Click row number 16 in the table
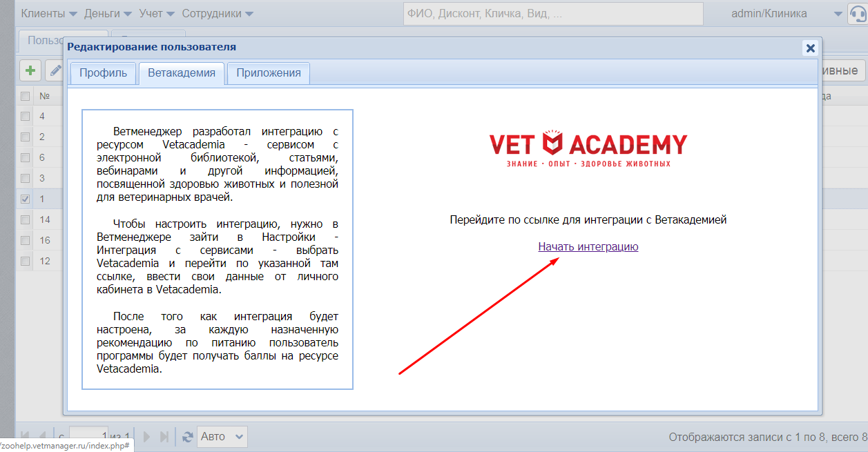The width and height of the screenshot is (868, 452). coord(45,240)
